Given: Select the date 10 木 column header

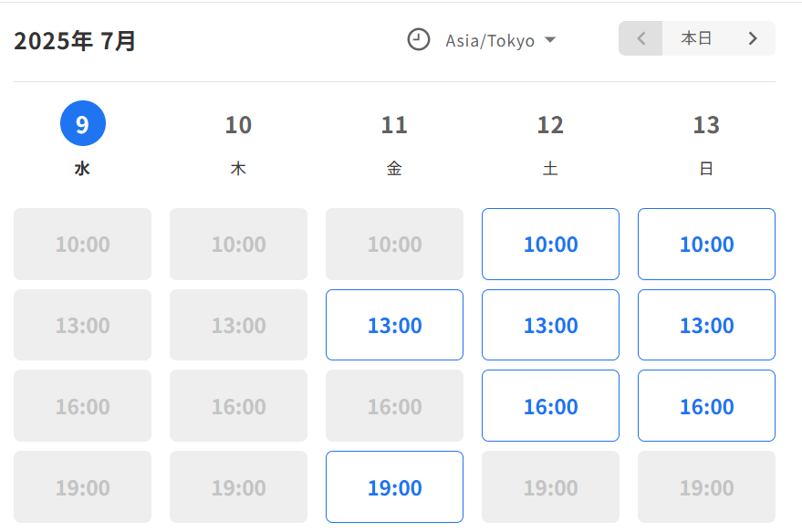Looking at the screenshot, I should [x=238, y=146].
